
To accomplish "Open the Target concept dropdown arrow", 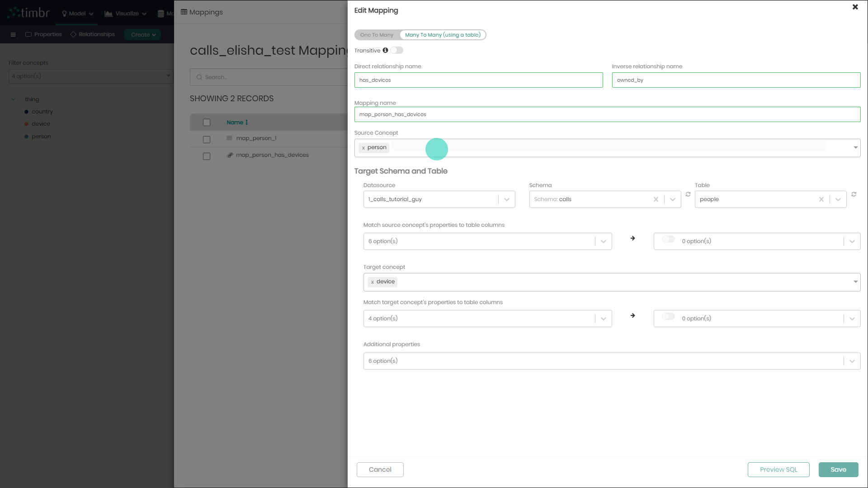I will click(855, 282).
